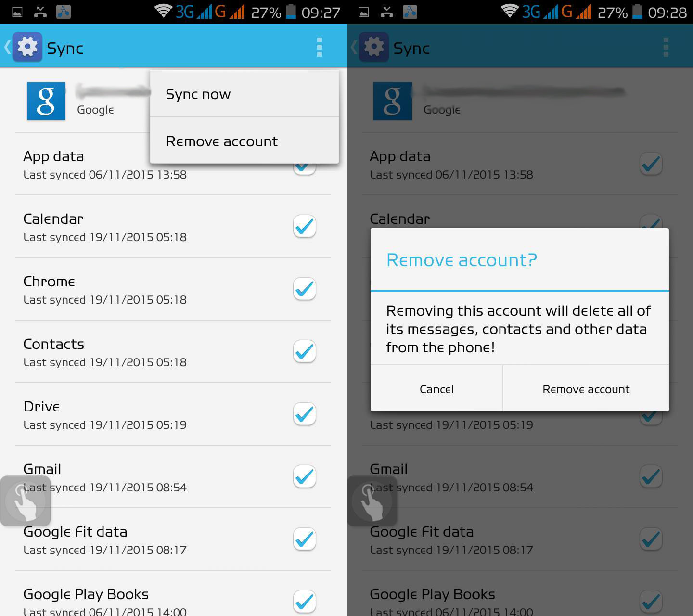Toggle Google Fit data checkbox in left screen
This screenshot has width=693, height=616.
305,539
